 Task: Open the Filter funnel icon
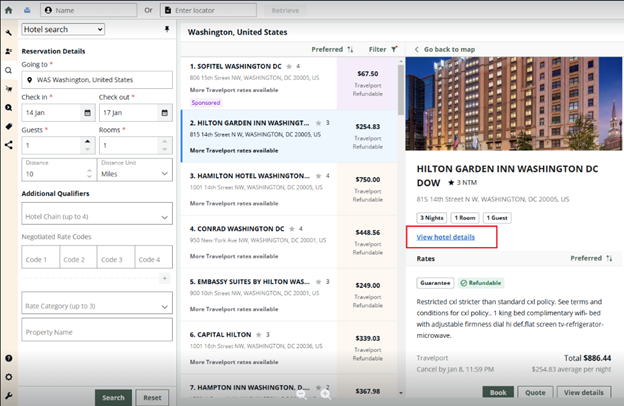pyautogui.click(x=394, y=49)
